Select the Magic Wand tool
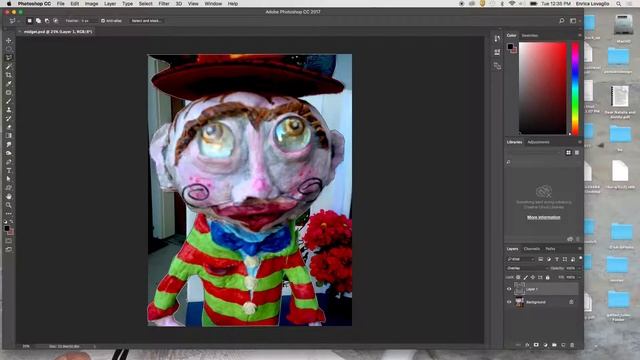Screen dimensions: 640x360 (x=9, y=66)
